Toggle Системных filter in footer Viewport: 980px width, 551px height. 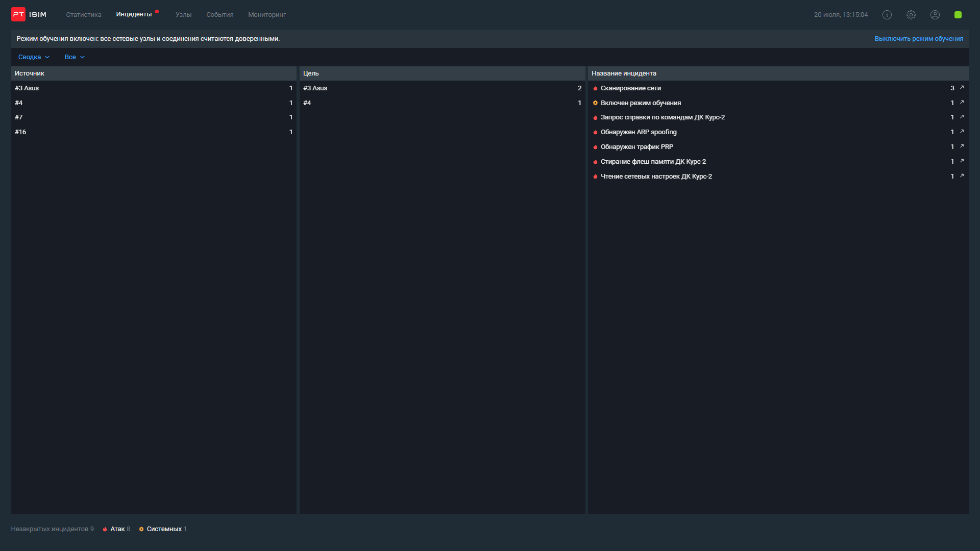pos(163,529)
